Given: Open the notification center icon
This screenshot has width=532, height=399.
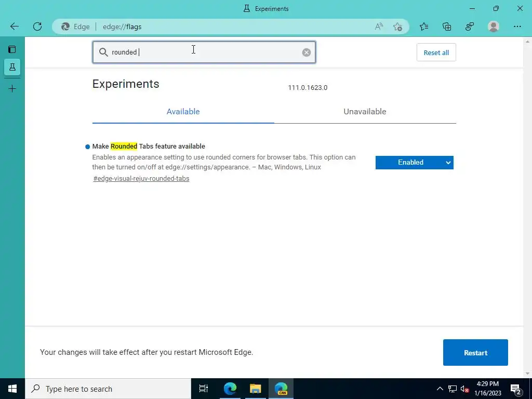Looking at the screenshot, I should pos(516,389).
